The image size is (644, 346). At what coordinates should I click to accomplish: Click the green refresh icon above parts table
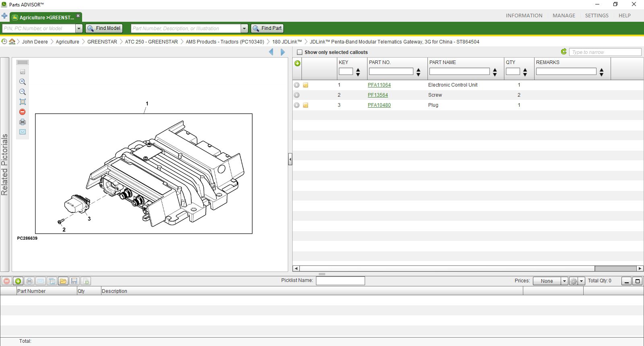563,52
